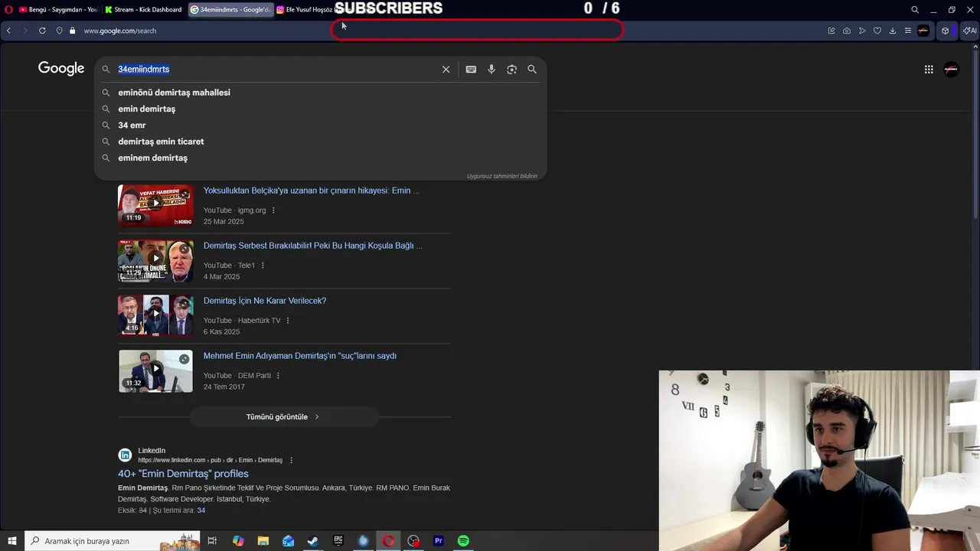Open Premiere Pro from the taskbar
This screenshot has height=551, width=980.
(439, 541)
